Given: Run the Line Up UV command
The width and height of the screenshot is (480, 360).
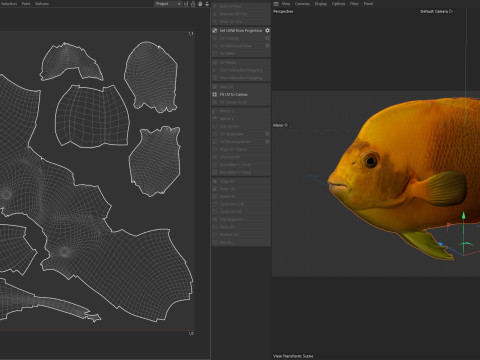Looking at the screenshot, I should coord(241,127).
